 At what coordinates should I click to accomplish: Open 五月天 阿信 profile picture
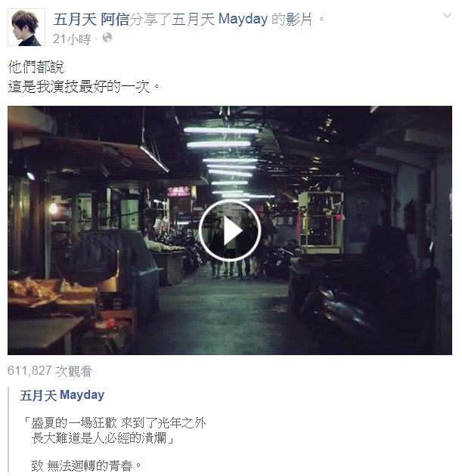(26, 27)
